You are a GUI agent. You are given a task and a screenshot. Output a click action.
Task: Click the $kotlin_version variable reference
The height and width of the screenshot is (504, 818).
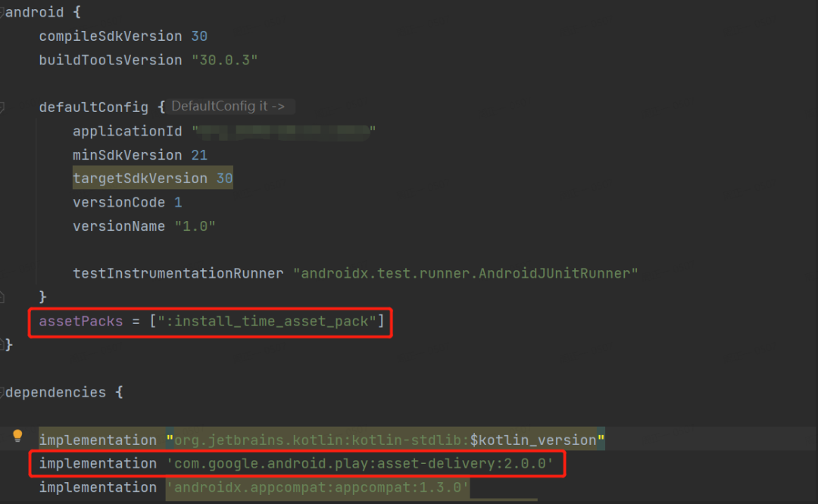click(x=533, y=440)
